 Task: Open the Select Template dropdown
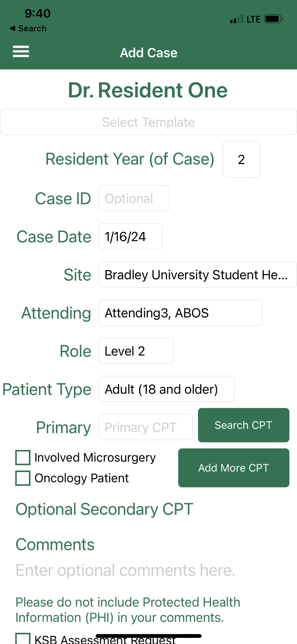[x=148, y=122]
